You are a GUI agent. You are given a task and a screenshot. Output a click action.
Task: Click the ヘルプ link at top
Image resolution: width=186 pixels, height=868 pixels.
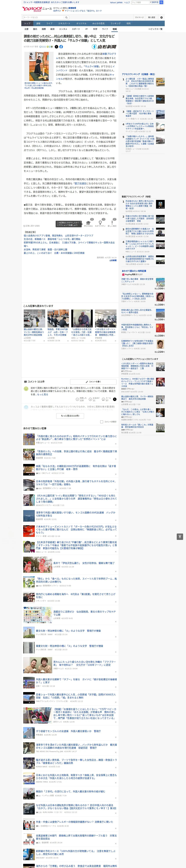point(127,2)
